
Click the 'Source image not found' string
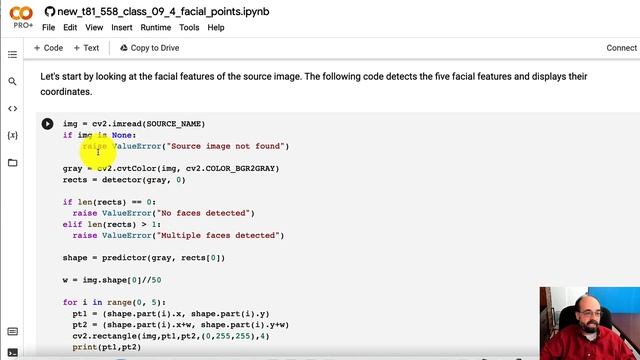tap(225, 146)
